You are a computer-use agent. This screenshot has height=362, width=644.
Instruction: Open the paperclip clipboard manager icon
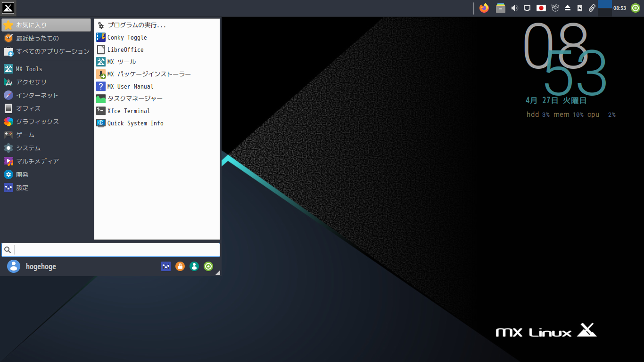(x=592, y=8)
